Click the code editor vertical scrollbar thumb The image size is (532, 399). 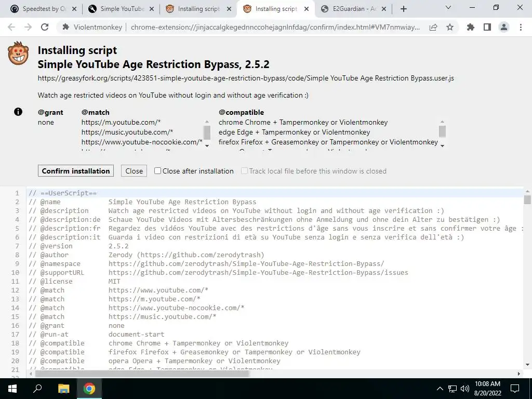pyautogui.click(x=527, y=199)
